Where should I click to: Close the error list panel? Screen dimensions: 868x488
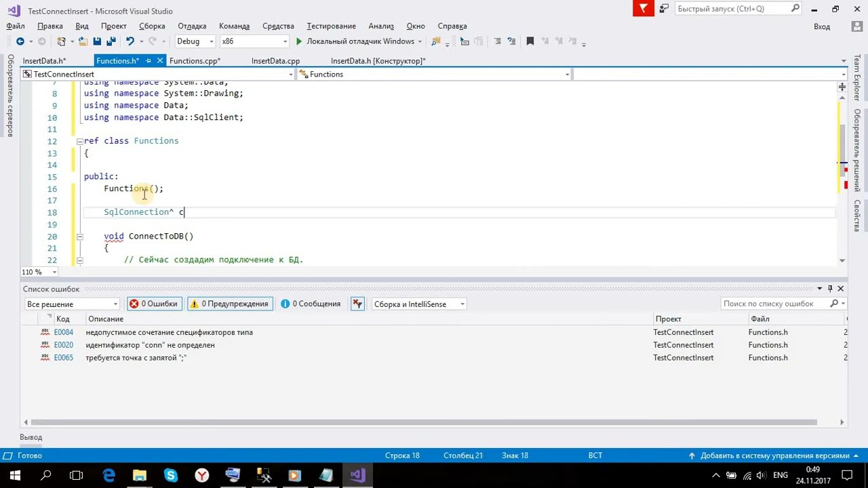(x=841, y=289)
